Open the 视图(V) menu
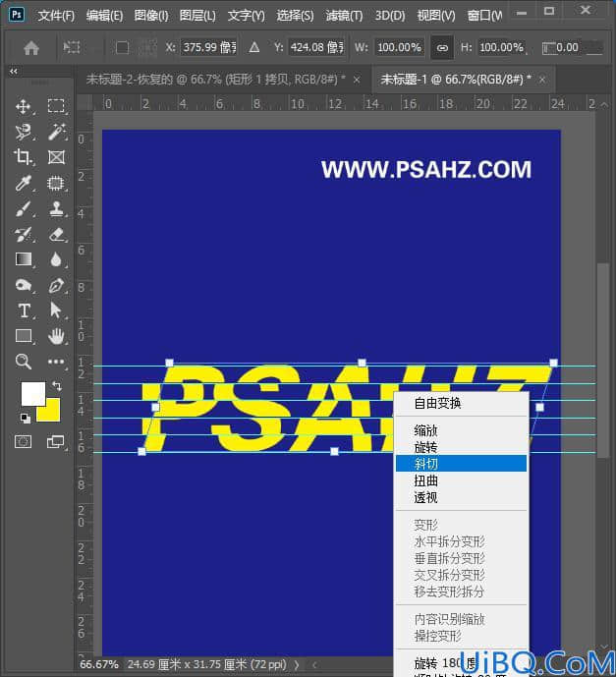This screenshot has width=616, height=677. tap(436, 16)
